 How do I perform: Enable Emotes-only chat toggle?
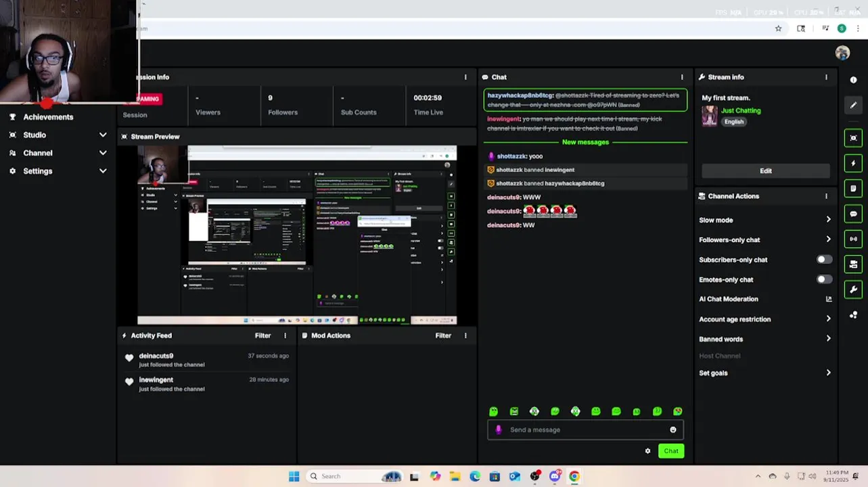point(824,279)
